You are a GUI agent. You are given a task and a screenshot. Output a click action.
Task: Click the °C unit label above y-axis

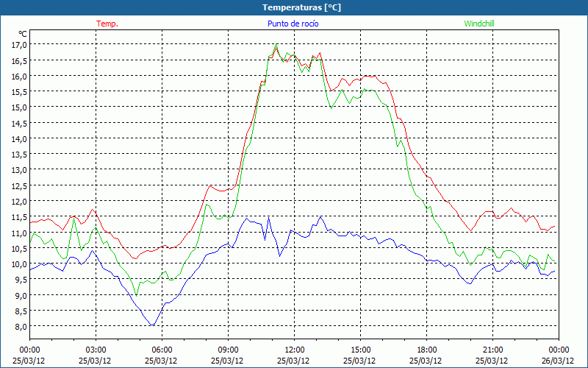[23, 34]
